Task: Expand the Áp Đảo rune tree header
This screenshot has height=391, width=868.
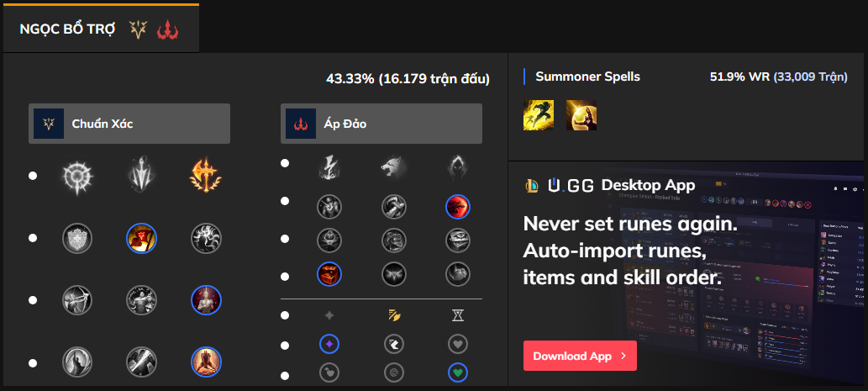Action: (381, 124)
